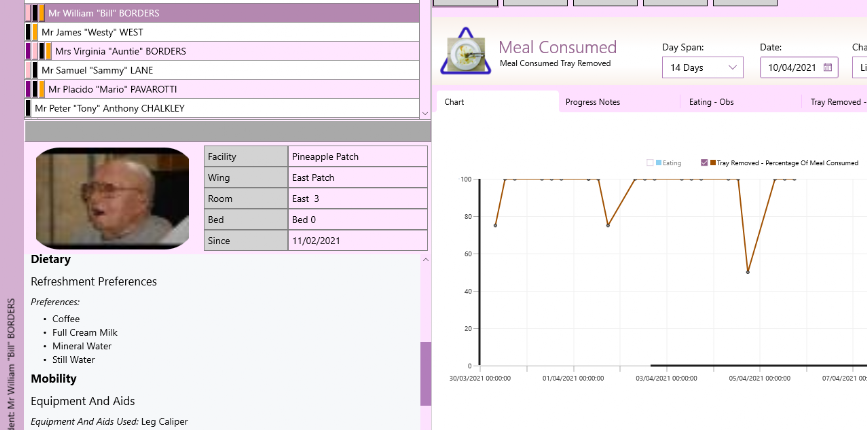Screen dimensions: 867x430
Task: Click the Refreshment Preferences subheading
Action: (x=93, y=281)
